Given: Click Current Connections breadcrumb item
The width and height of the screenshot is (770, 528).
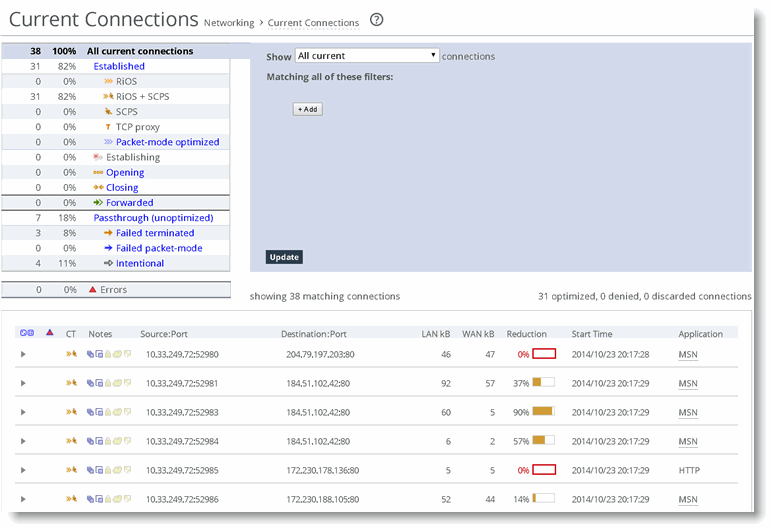Looking at the screenshot, I should pyautogui.click(x=313, y=23).
